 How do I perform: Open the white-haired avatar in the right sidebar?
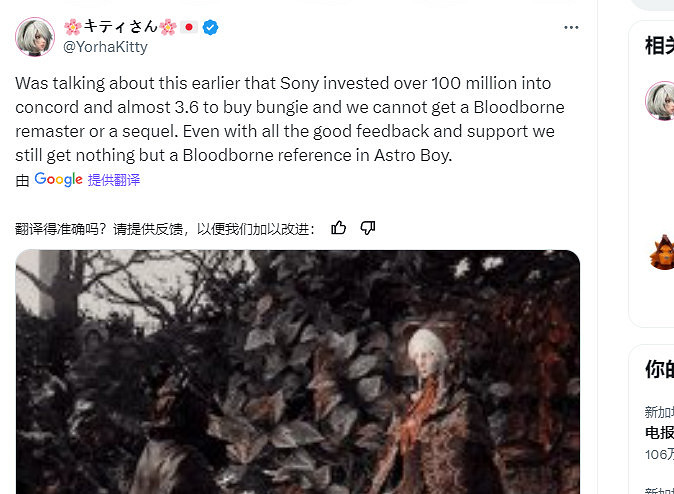tap(660, 101)
